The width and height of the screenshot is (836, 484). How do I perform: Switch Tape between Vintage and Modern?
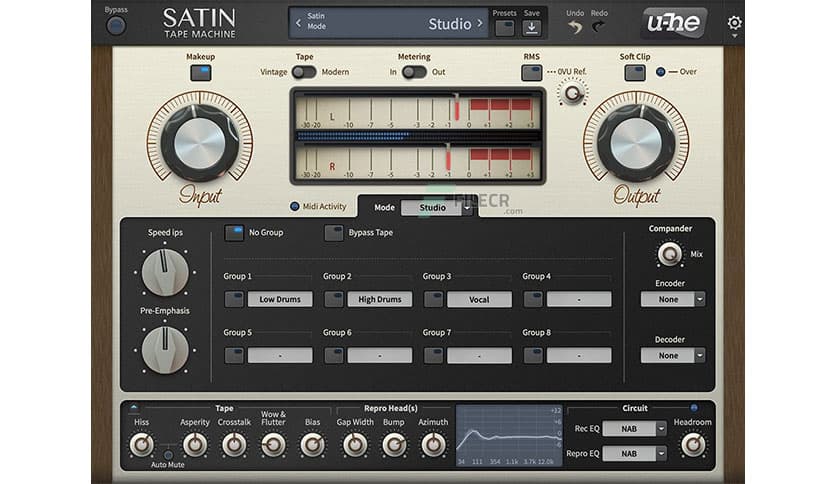pos(304,72)
